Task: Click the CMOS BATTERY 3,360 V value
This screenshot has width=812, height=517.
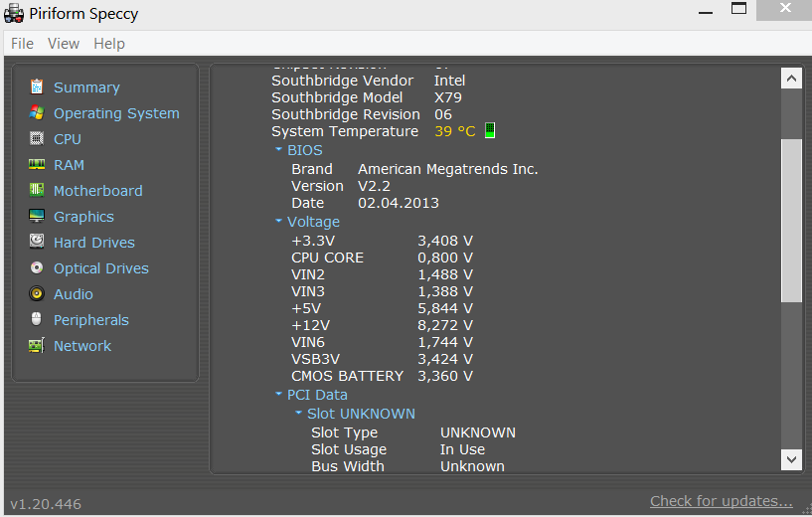Action: click(x=445, y=376)
